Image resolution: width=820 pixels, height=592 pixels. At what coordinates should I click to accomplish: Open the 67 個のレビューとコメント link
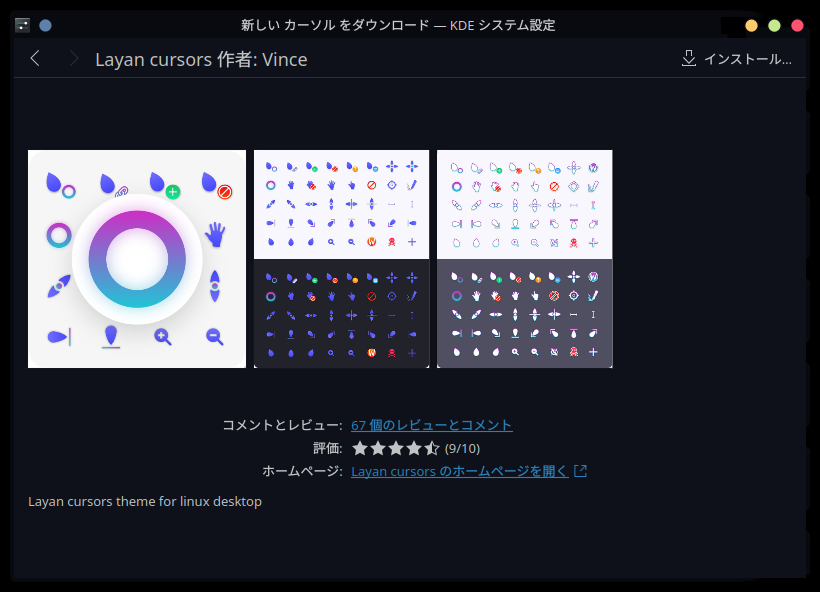[x=431, y=425]
